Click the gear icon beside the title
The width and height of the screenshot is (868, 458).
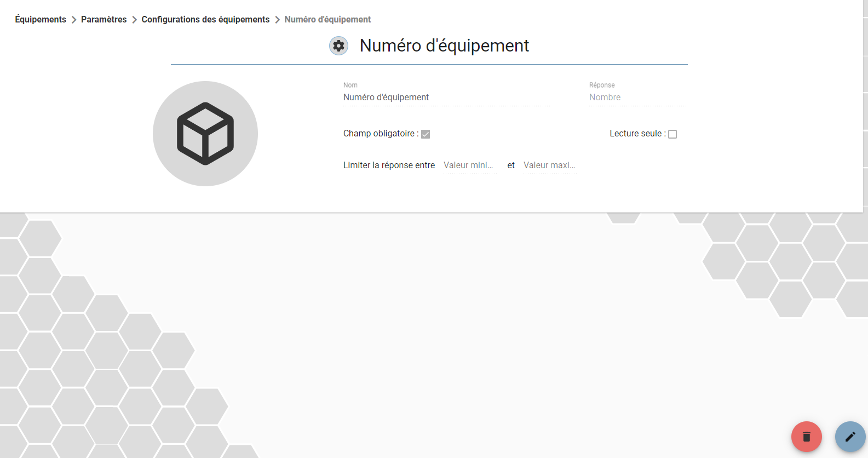[339, 45]
